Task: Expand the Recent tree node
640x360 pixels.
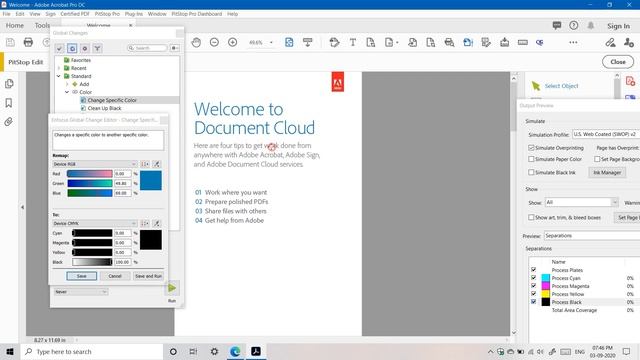Action: pos(59,68)
